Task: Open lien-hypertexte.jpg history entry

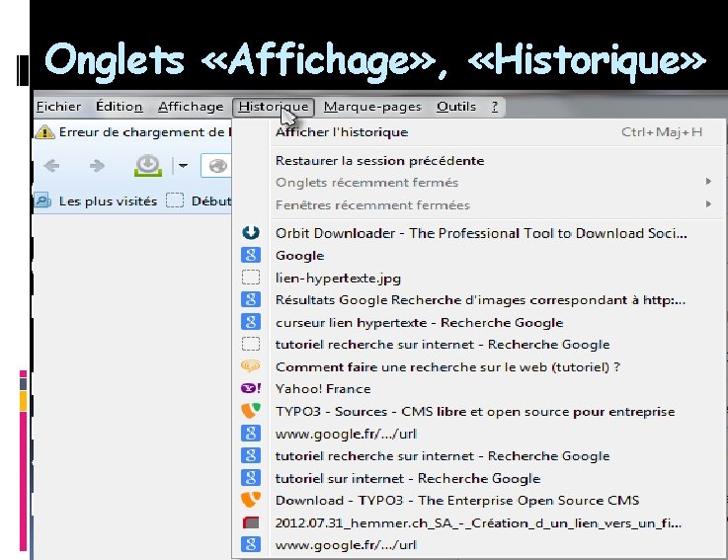Action: pyautogui.click(x=478, y=278)
